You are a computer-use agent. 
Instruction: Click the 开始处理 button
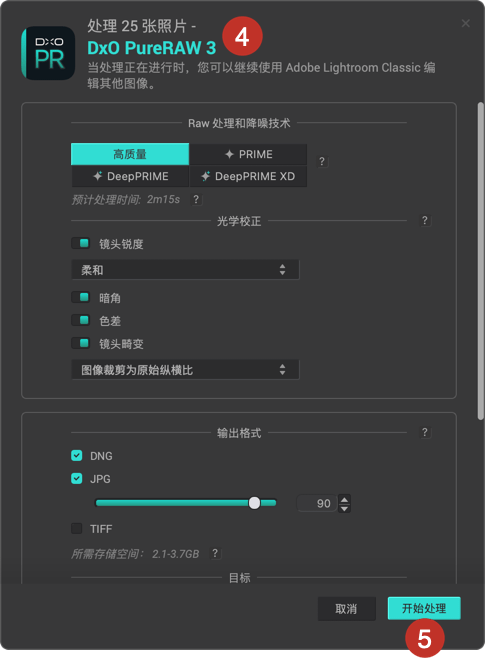point(424,608)
